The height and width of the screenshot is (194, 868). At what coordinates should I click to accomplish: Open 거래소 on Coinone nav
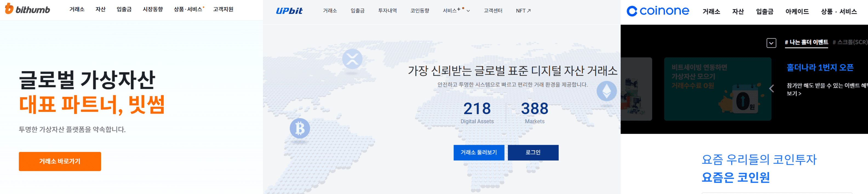(x=711, y=12)
